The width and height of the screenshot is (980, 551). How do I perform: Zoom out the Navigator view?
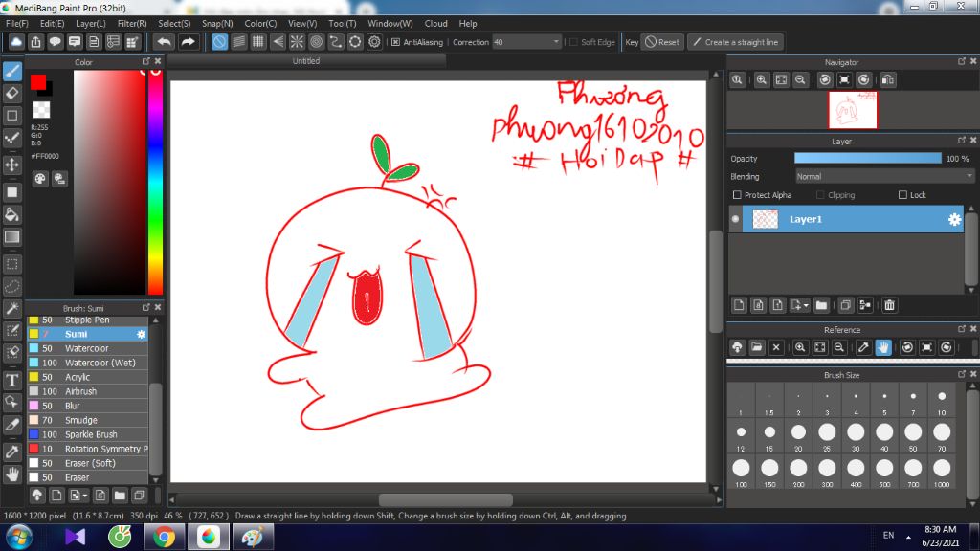pos(800,80)
